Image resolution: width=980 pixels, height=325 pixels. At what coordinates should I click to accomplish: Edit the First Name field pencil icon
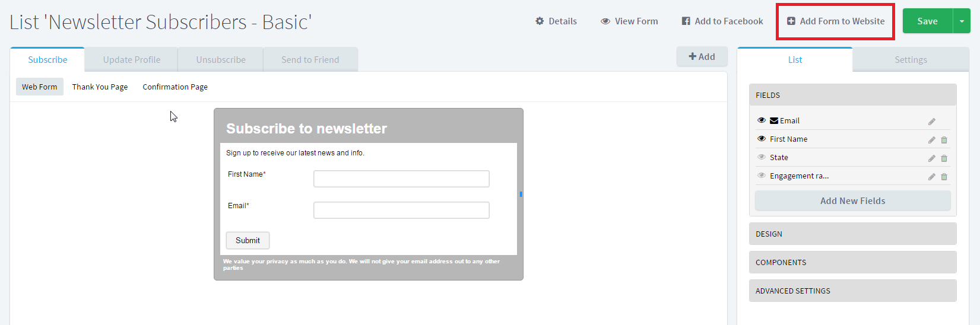[932, 140]
